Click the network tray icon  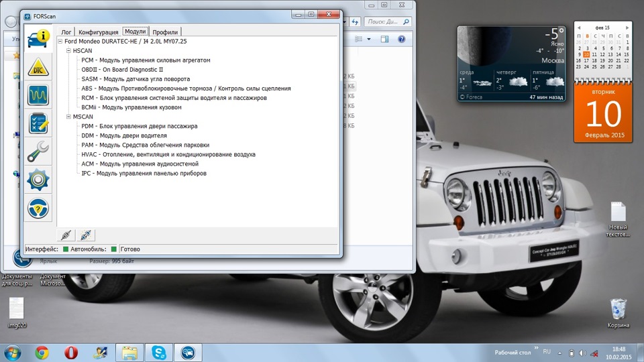click(594, 353)
